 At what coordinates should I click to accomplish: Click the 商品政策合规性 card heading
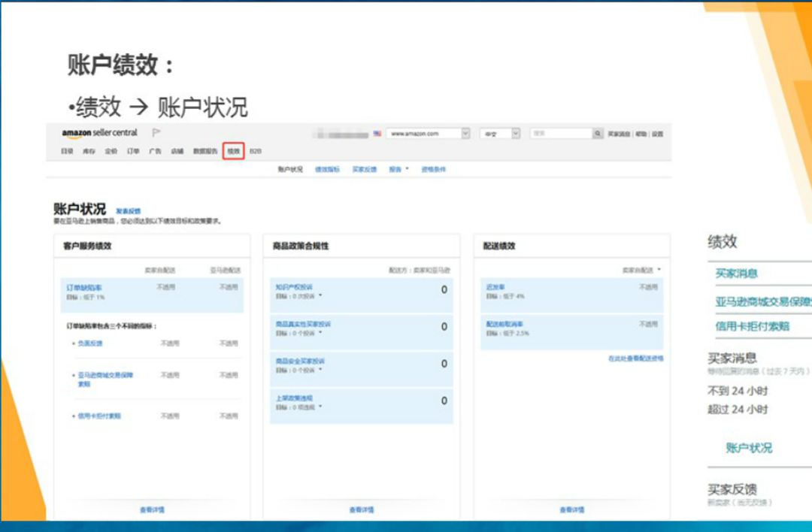click(x=301, y=246)
